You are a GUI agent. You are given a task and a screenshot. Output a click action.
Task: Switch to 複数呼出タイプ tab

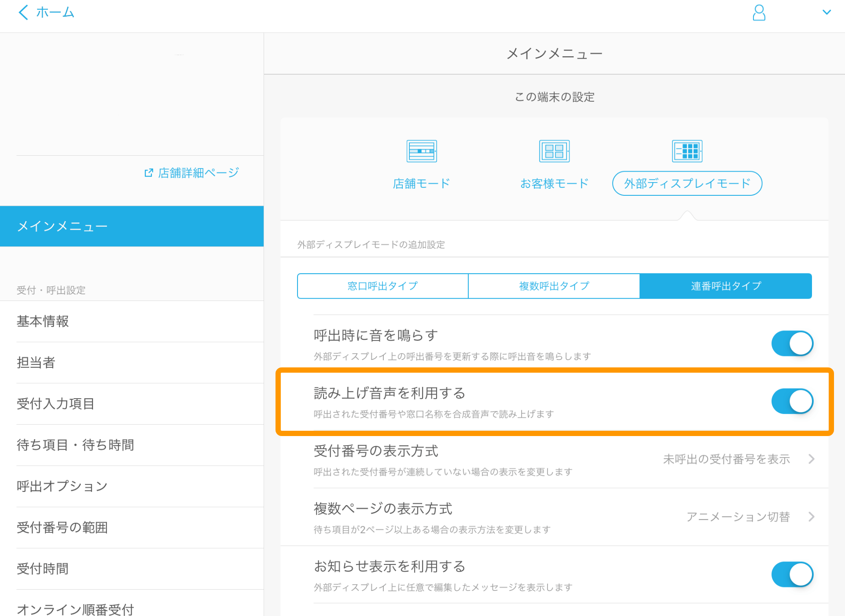pyautogui.click(x=554, y=286)
